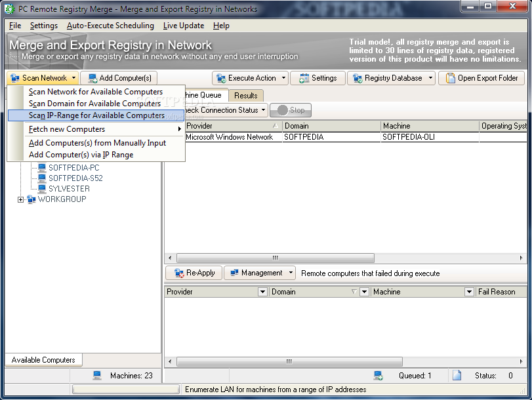Click the Settings toolbar calendar icon
532x400 pixels.
(x=304, y=79)
